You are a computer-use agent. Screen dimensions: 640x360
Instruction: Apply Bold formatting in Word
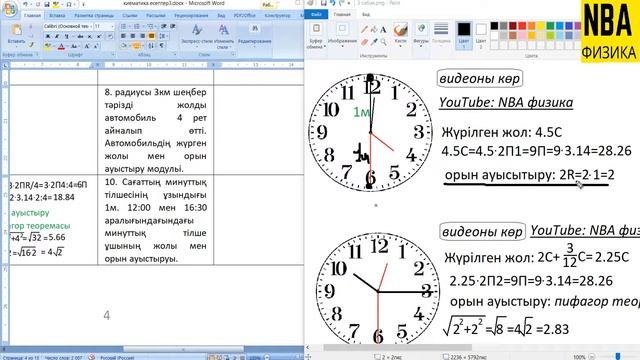48,36
